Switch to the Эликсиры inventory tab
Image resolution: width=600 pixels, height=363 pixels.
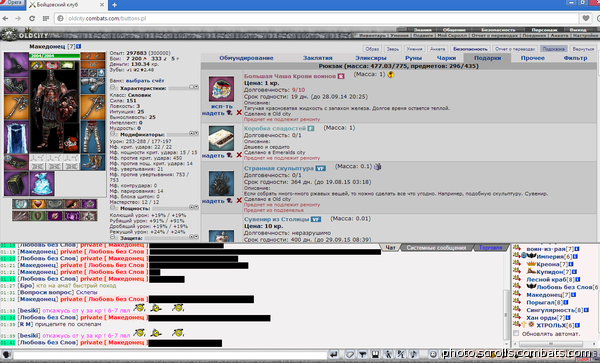tap(370, 58)
